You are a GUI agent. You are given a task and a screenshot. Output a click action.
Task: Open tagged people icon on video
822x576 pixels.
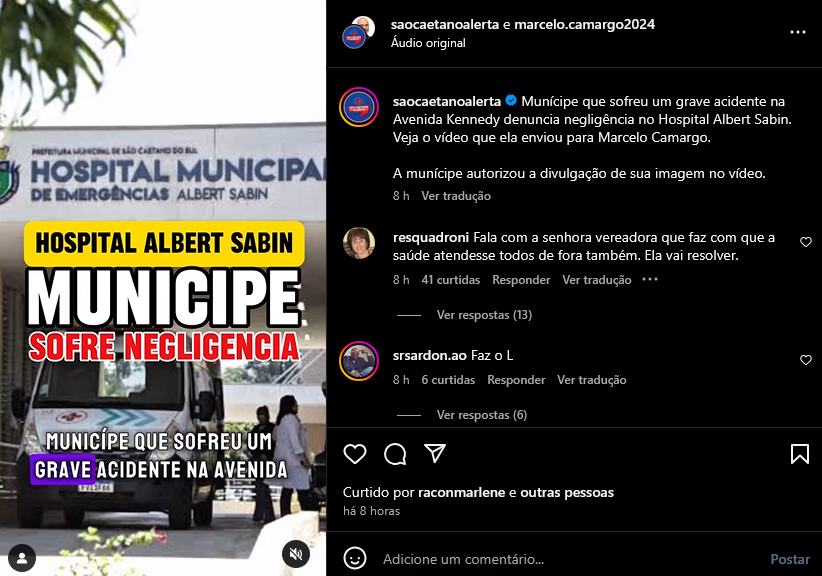(22, 558)
